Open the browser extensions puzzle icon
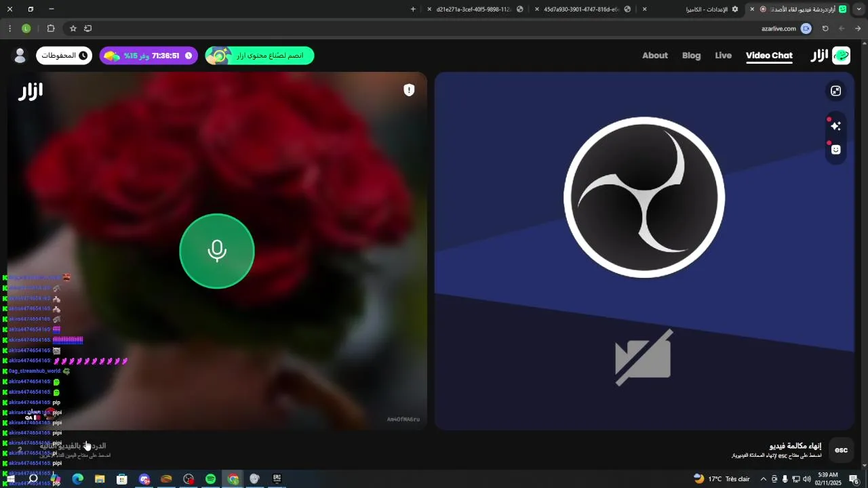This screenshot has width=868, height=488. pyautogui.click(x=51, y=28)
